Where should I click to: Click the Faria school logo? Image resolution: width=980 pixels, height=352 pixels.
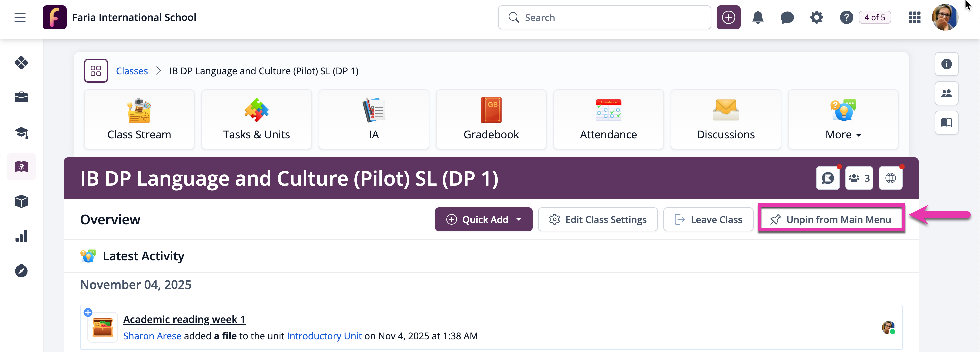(54, 18)
